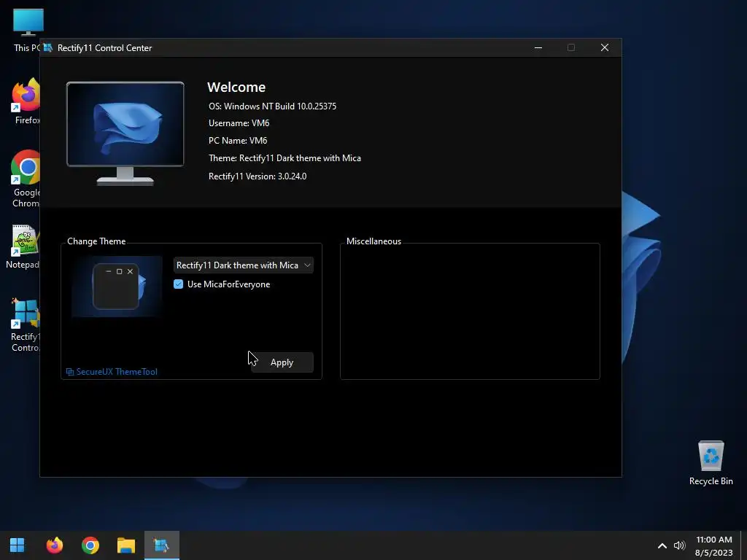Image resolution: width=747 pixels, height=560 pixels.
Task: Click the Username: VM6 text
Action: coord(239,123)
